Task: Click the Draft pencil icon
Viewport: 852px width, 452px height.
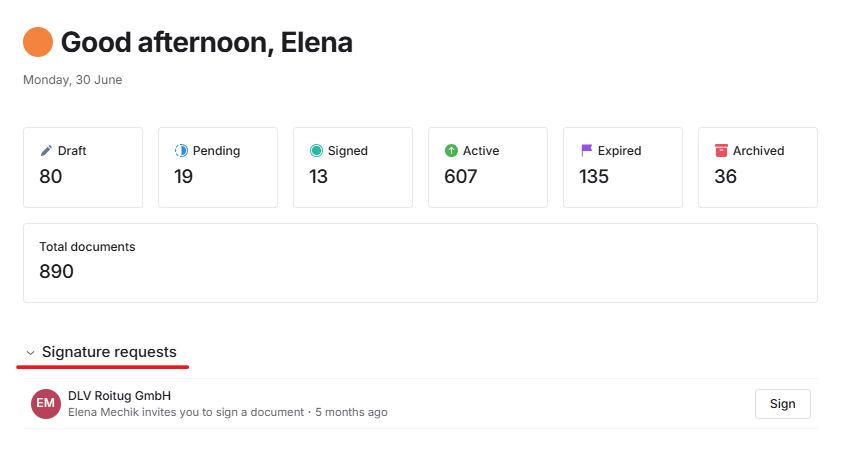Action: click(46, 151)
